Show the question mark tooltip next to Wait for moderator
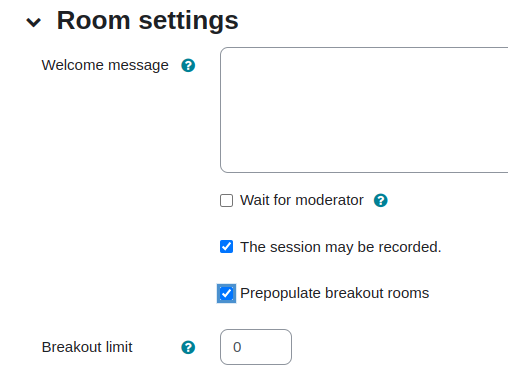This screenshot has height=377, width=508. (380, 200)
